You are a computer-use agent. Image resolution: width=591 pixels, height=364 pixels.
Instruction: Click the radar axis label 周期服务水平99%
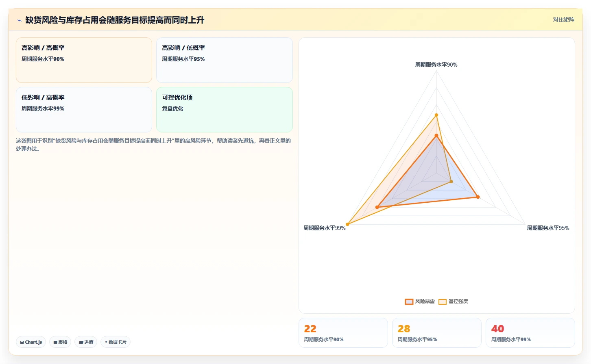pos(325,228)
